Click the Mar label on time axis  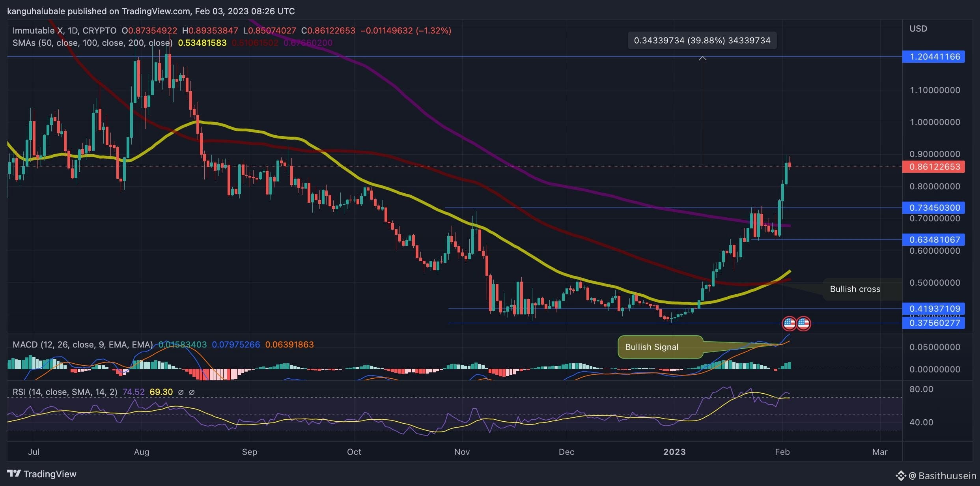[880, 452]
